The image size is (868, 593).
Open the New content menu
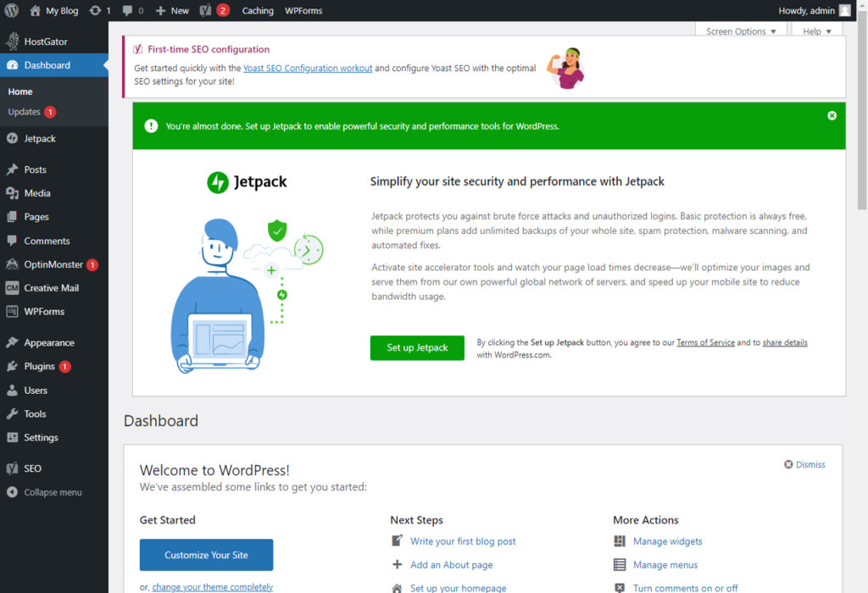172,10
